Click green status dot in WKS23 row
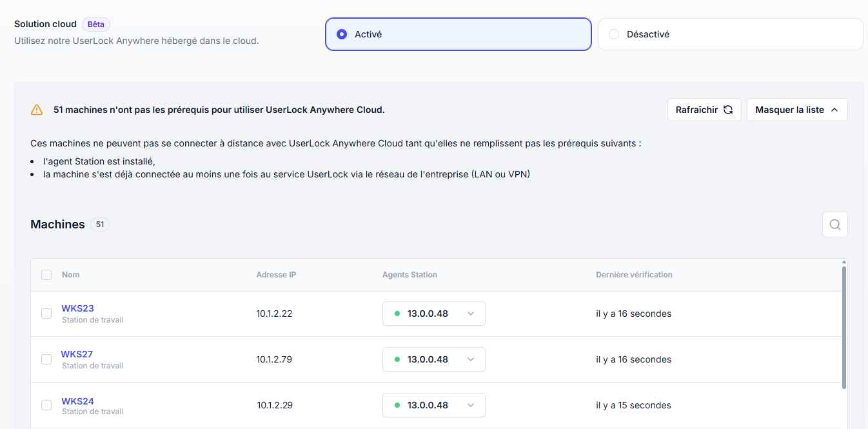This screenshot has height=429, width=868. pos(397,314)
